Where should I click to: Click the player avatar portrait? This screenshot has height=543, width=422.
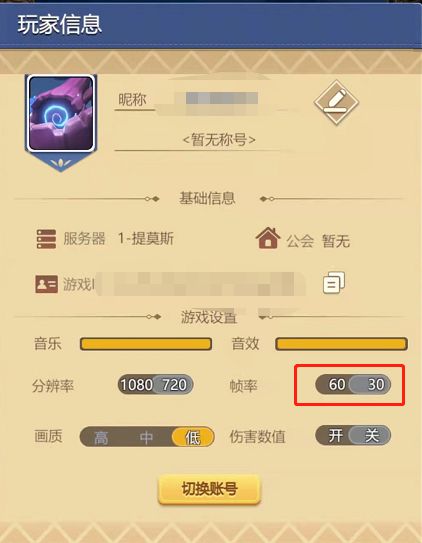(61, 114)
